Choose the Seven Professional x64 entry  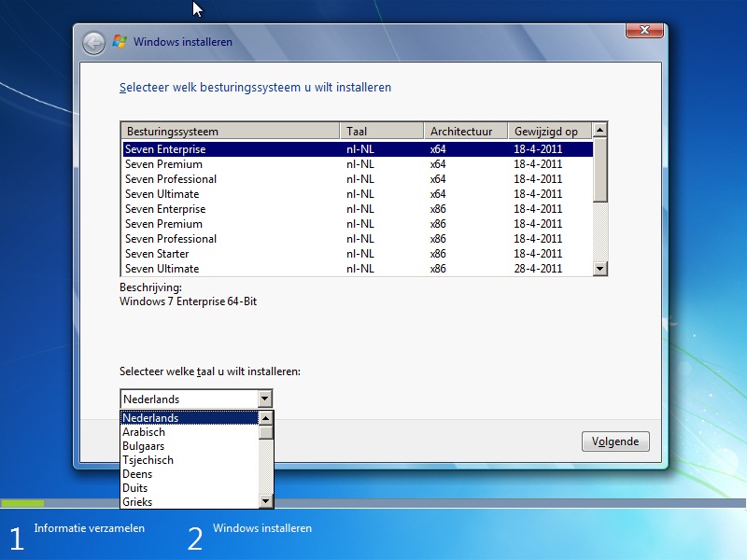click(x=358, y=179)
